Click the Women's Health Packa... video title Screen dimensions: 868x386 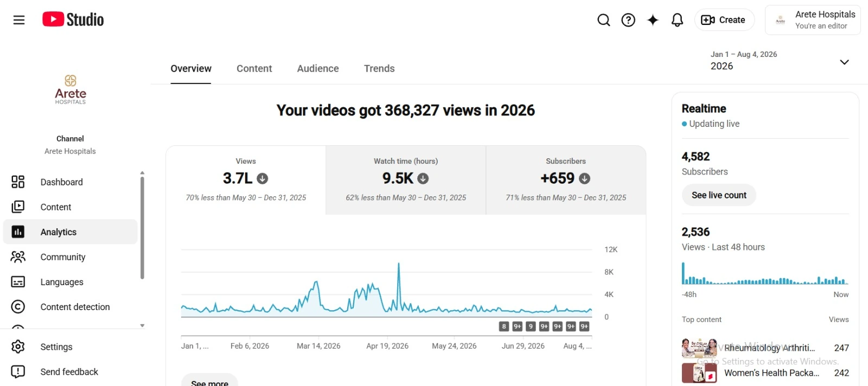coord(771,373)
